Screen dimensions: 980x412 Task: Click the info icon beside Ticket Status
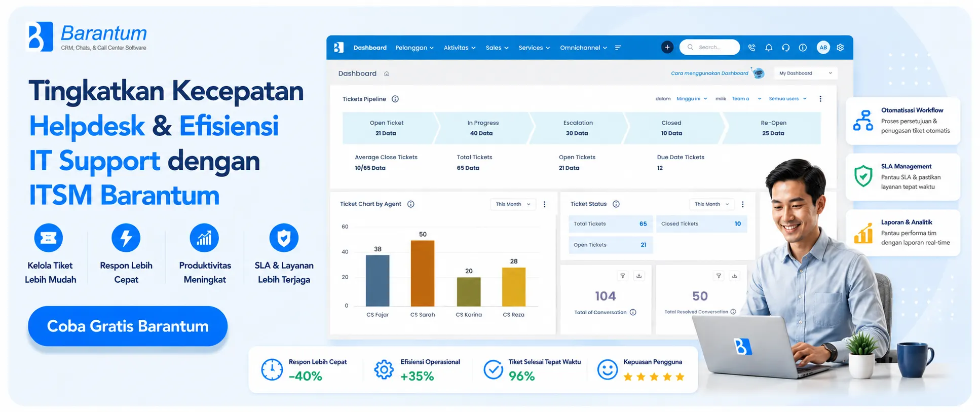[616, 204]
